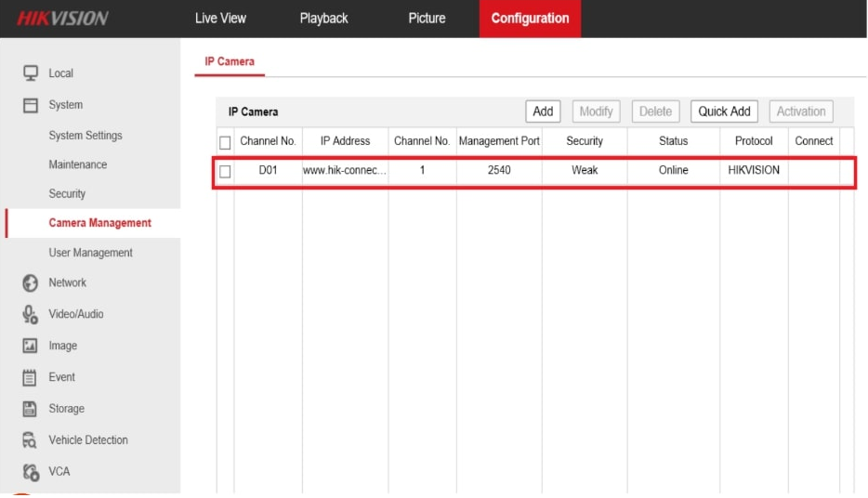868x498 pixels.
Task: Open System Settings in the sidebar
Action: tap(85, 136)
